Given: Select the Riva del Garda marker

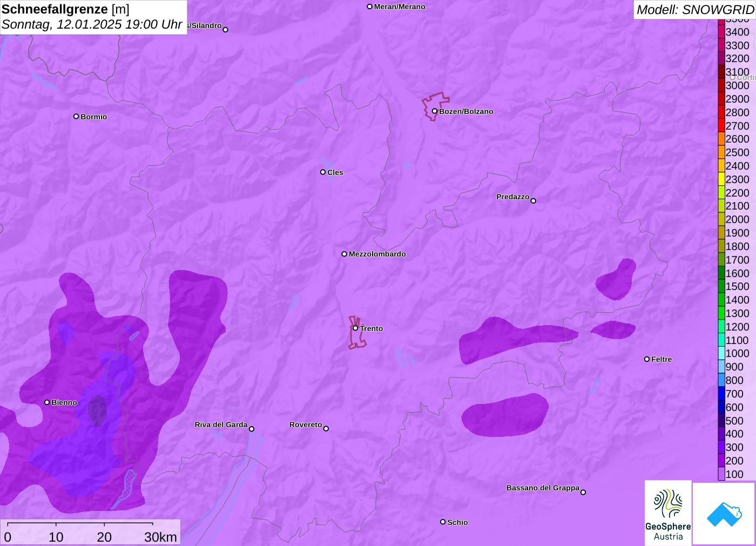Looking at the screenshot, I should point(252,429).
